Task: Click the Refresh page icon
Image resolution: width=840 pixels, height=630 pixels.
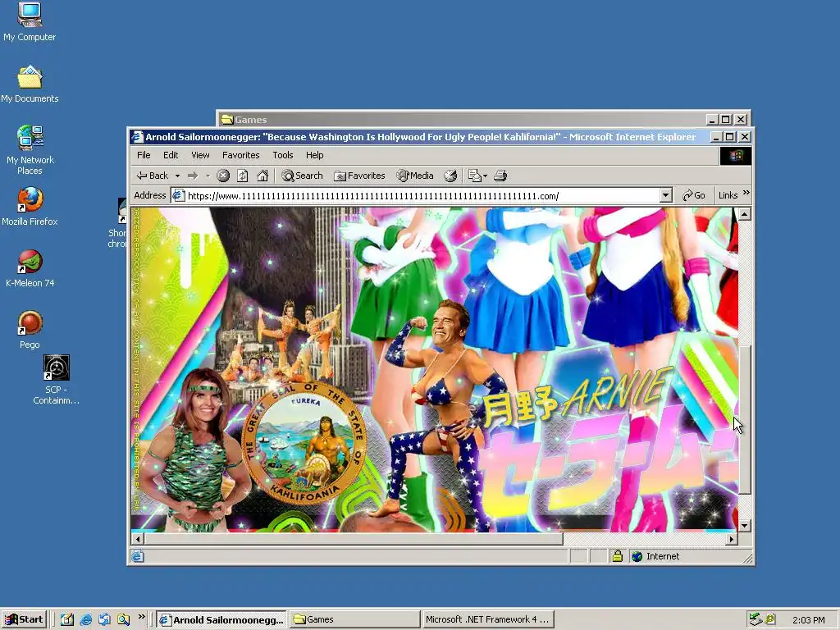Action: [x=243, y=176]
